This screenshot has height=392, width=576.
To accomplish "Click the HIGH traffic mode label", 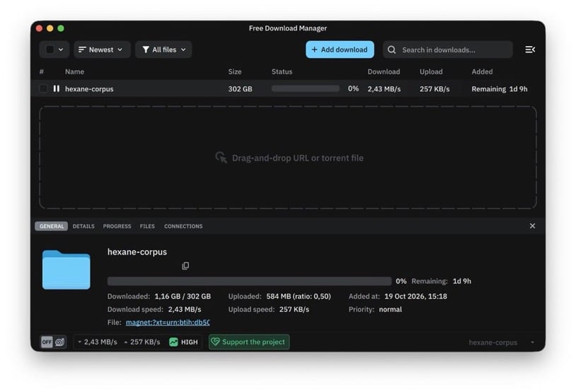I will (189, 342).
